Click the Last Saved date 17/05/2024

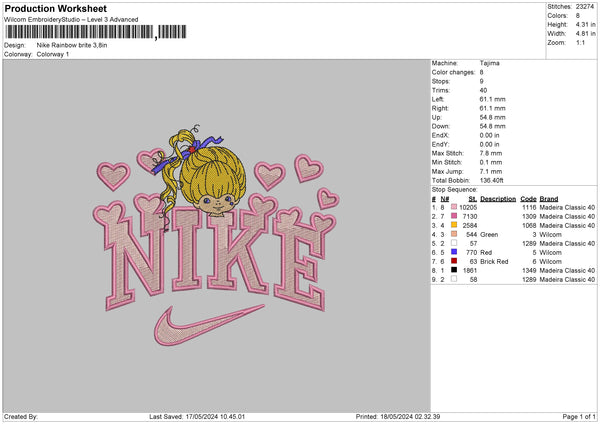(201, 416)
